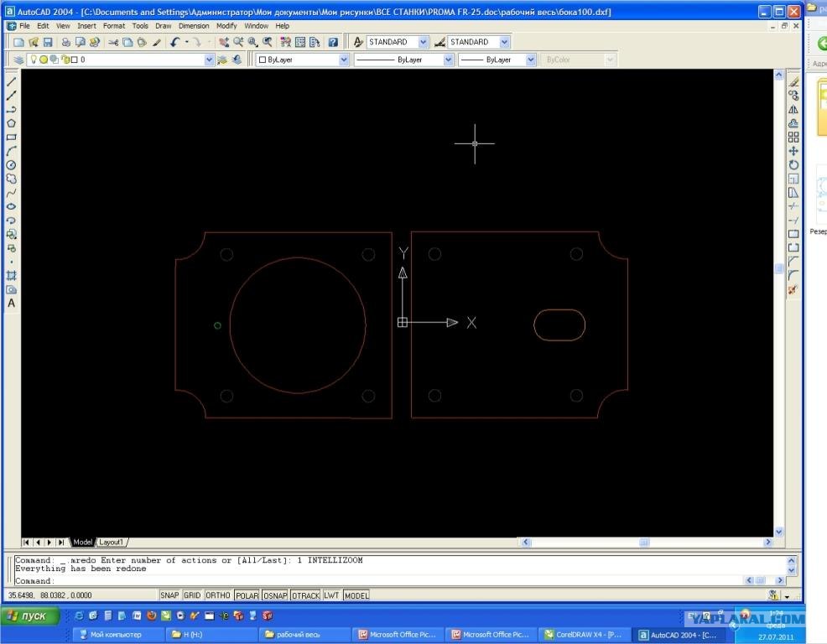
Task: Click the Undo arrow icon
Action: tap(175, 42)
